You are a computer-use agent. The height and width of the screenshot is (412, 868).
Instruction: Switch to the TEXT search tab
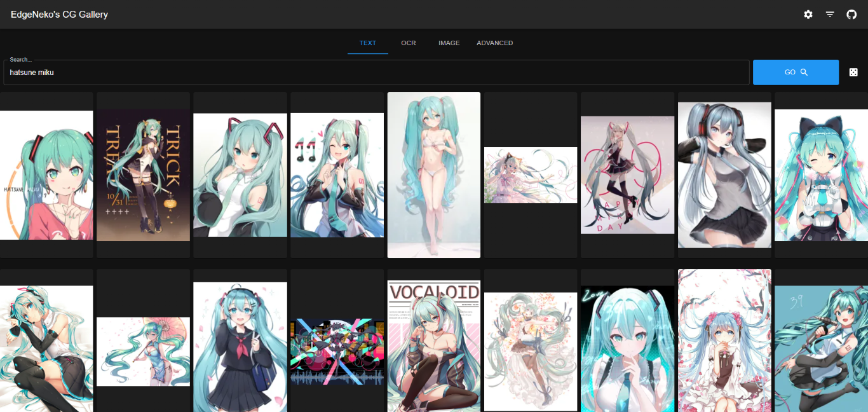point(367,43)
